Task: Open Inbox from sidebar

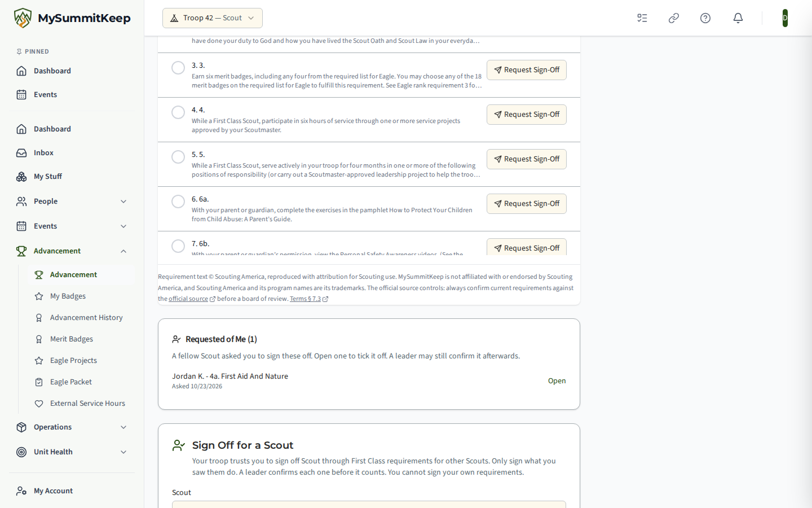Action: click(72, 152)
